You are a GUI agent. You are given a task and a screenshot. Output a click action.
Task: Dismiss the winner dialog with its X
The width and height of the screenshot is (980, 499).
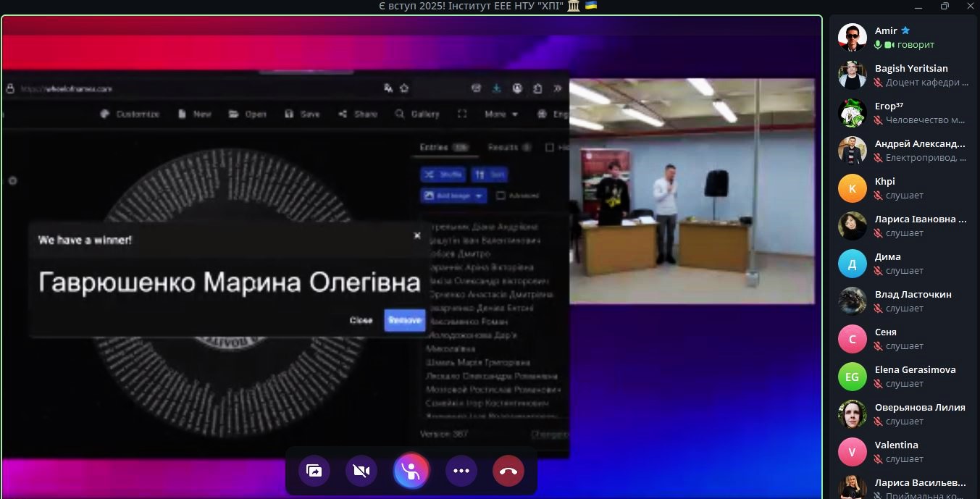point(416,235)
